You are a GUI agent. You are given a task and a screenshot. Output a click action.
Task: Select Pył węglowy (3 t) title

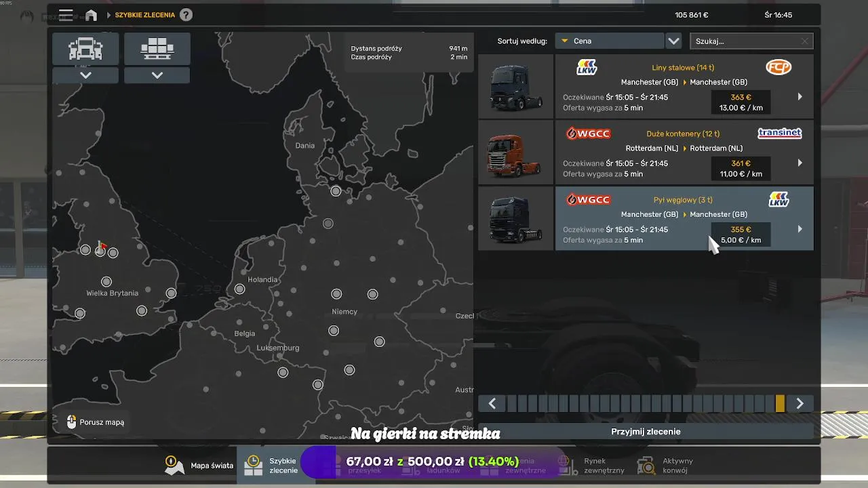click(683, 199)
